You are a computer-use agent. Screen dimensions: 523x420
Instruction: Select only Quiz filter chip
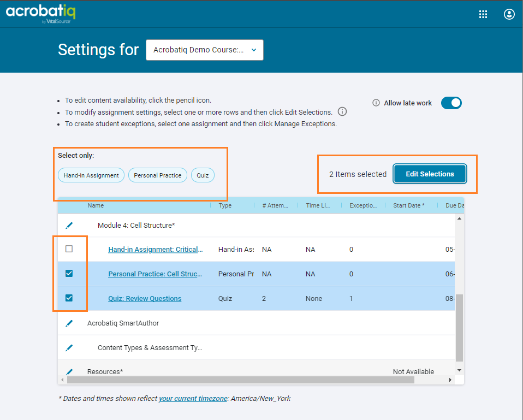click(x=203, y=175)
